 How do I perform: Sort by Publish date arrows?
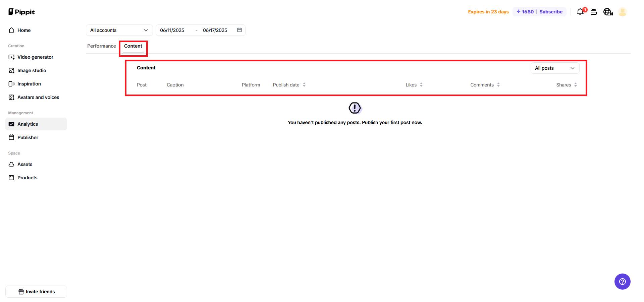304,85
